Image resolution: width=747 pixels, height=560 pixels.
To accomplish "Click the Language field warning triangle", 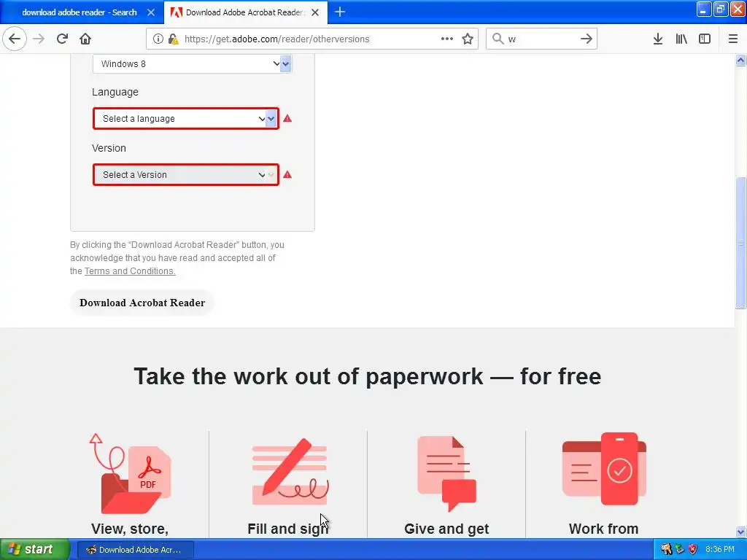I will coord(287,119).
